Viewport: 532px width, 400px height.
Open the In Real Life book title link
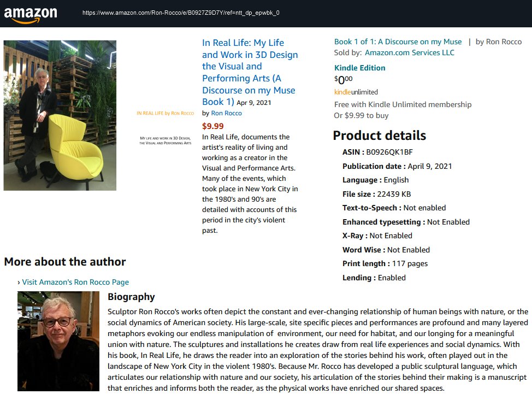250,66
